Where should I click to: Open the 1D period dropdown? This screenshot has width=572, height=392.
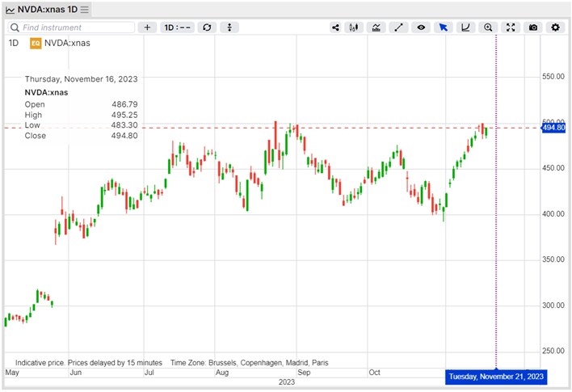[177, 27]
